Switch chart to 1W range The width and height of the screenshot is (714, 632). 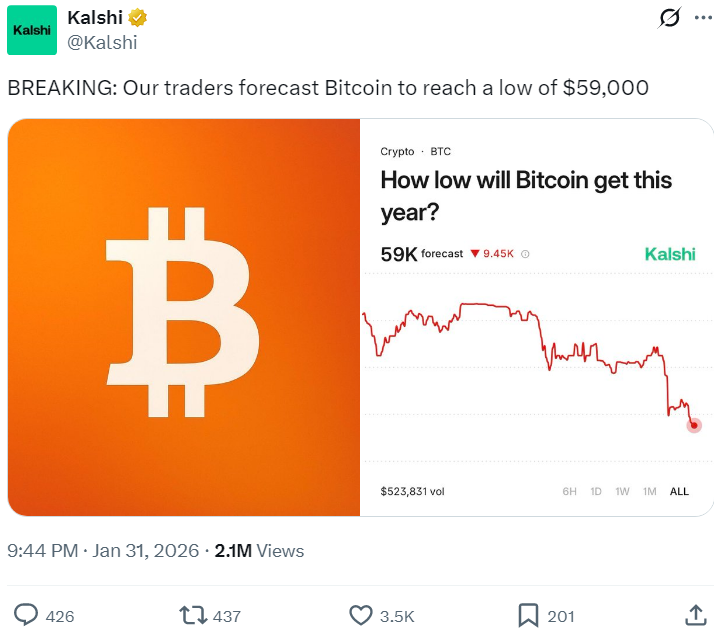pos(622,491)
